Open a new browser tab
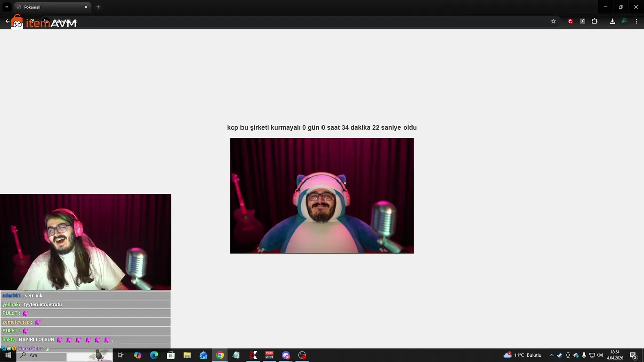This screenshot has height=362, width=644. 98,7
